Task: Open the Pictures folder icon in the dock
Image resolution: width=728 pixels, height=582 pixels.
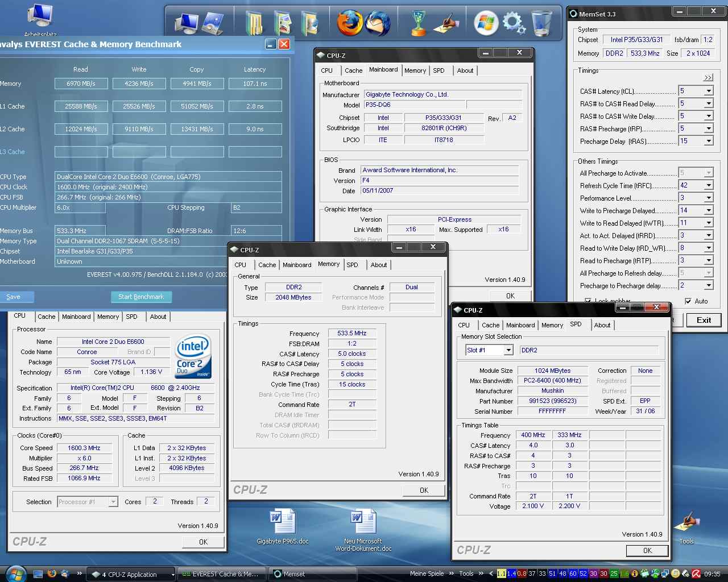Action: click(283, 23)
